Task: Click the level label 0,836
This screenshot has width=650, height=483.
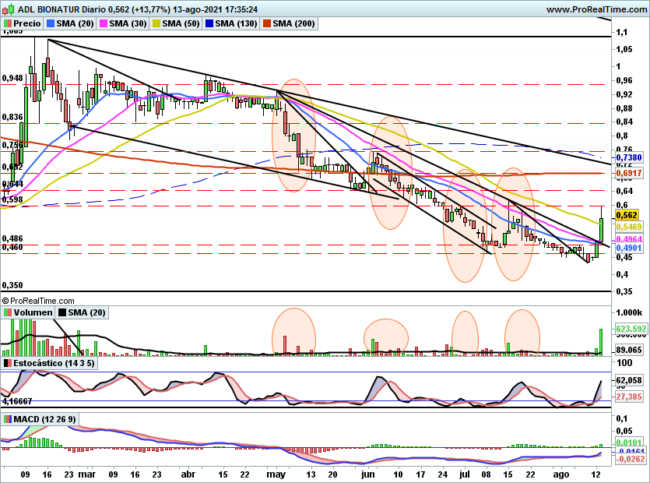Action: (x=12, y=117)
